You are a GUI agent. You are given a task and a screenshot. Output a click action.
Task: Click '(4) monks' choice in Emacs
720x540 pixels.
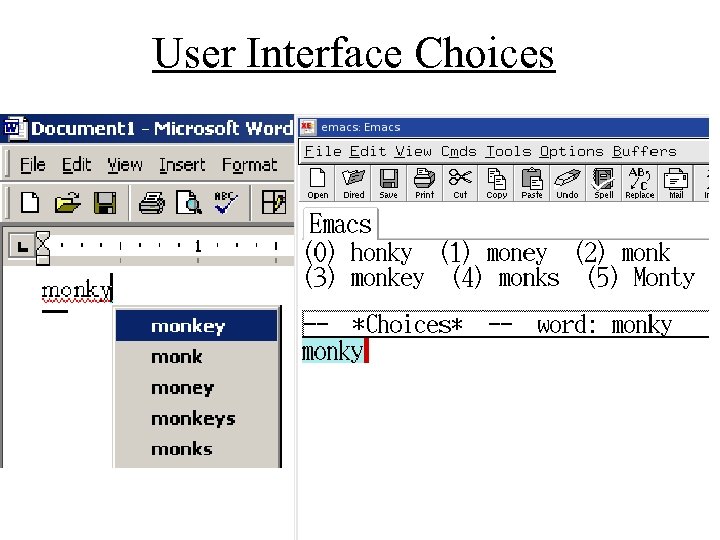click(506, 277)
